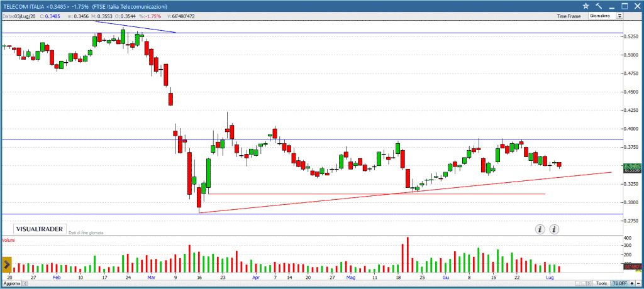The image size is (644, 289).
Task: Click the current price marker on axis
Action: click(x=632, y=168)
